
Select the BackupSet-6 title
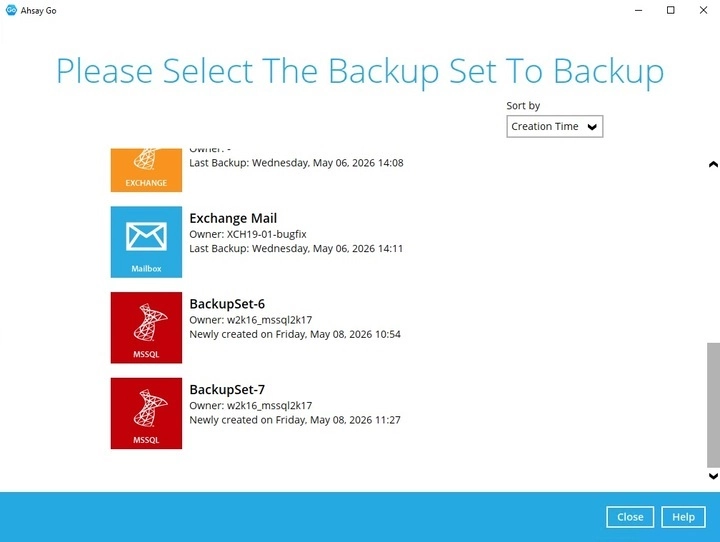pos(227,304)
